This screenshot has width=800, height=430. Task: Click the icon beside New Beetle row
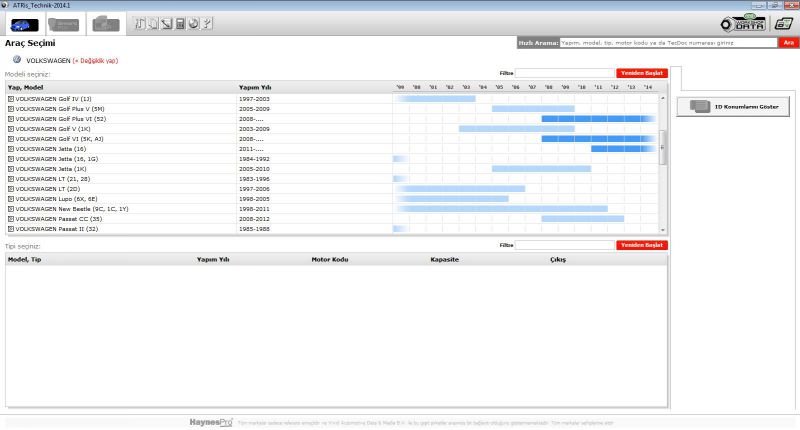pos(11,209)
